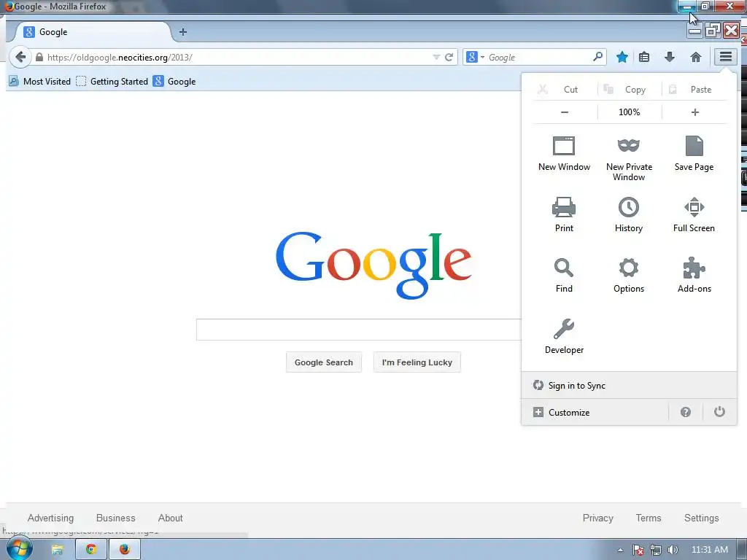
Task: Open the About footer link
Action: 170,518
